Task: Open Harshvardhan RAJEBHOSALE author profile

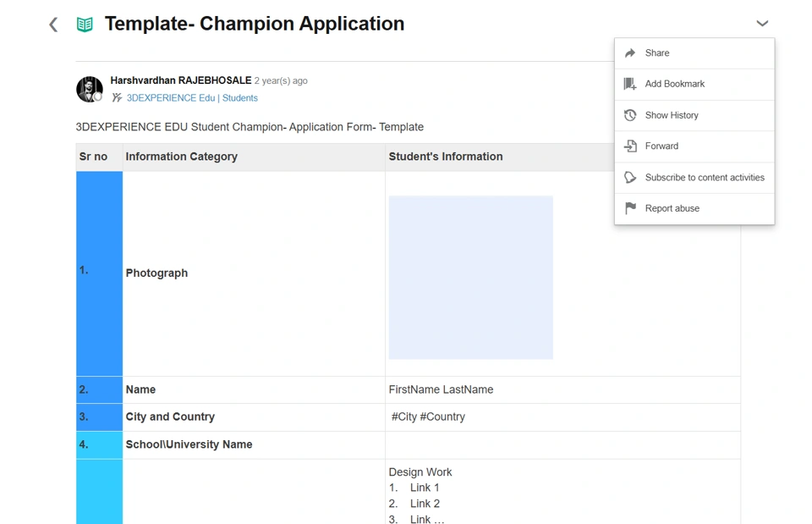Action: click(180, 80)
